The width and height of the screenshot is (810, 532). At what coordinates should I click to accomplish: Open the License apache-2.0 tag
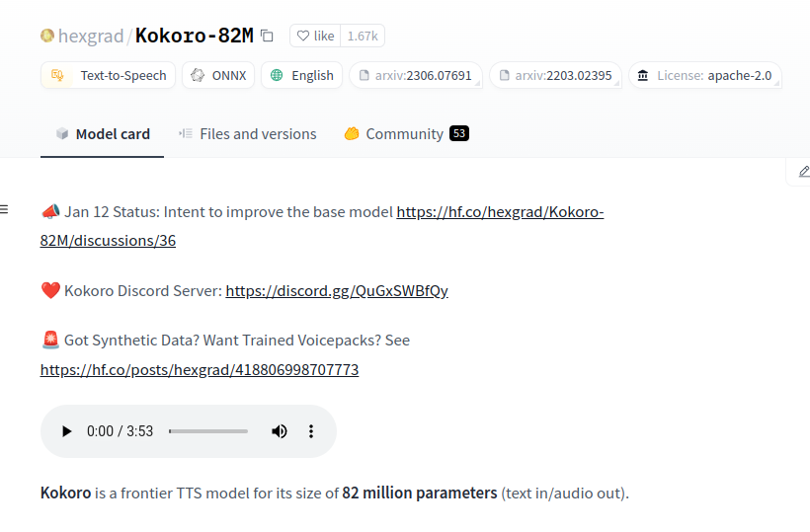(704, 75)
